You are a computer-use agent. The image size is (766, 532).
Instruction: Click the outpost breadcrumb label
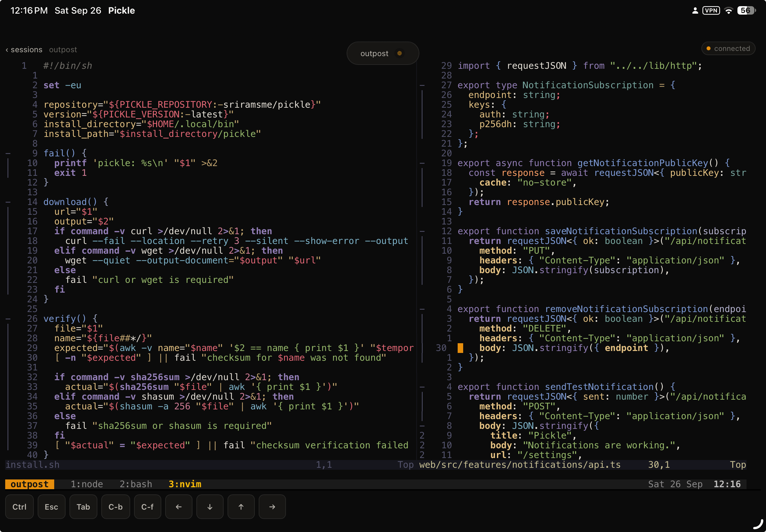pyautogui.click(x=63, y=50)
